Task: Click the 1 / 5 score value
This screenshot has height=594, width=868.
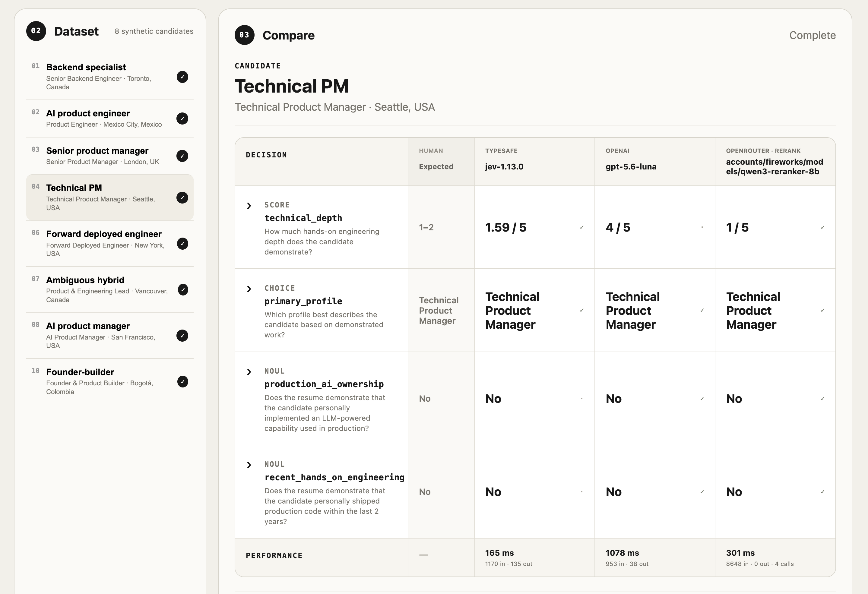Action: [737, 227]
